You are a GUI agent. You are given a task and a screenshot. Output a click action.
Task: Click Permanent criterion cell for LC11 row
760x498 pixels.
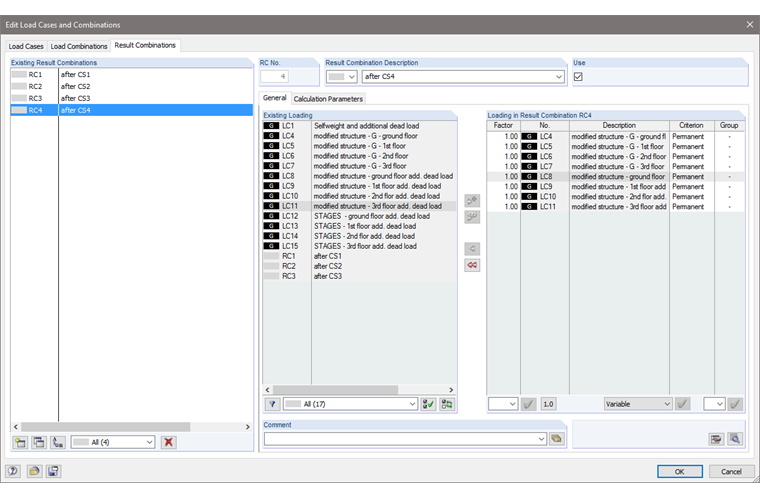(692, 207)
